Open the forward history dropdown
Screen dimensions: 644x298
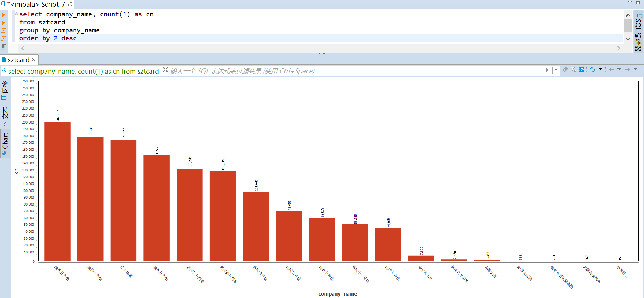click(x=636, y=69)
